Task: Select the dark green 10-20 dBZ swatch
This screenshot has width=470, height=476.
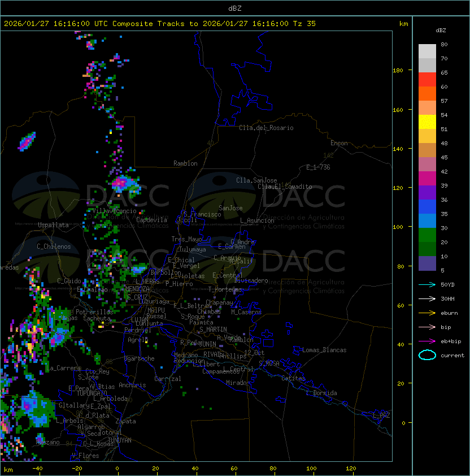Action: (427, 249)
